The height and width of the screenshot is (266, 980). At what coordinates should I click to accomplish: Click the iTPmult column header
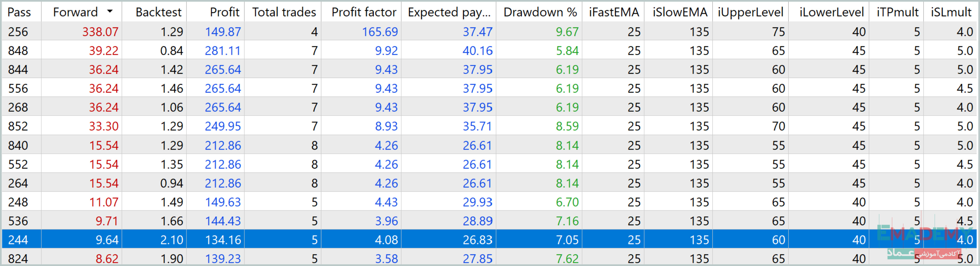coord(896,12)
